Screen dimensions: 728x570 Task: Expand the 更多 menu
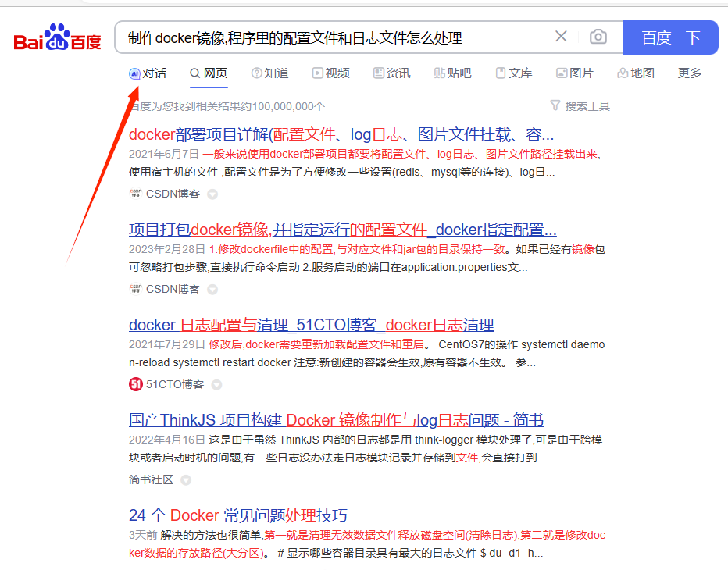point(690,73)
